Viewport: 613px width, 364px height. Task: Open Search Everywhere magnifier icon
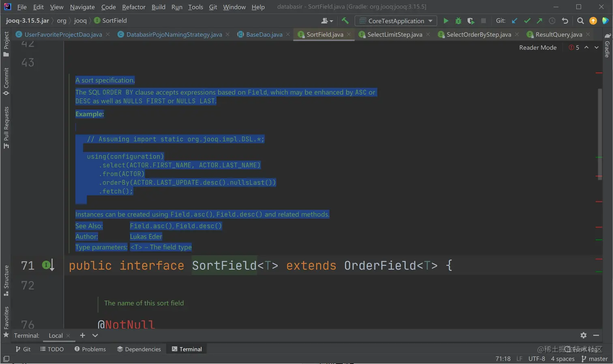tap(580, 21)
